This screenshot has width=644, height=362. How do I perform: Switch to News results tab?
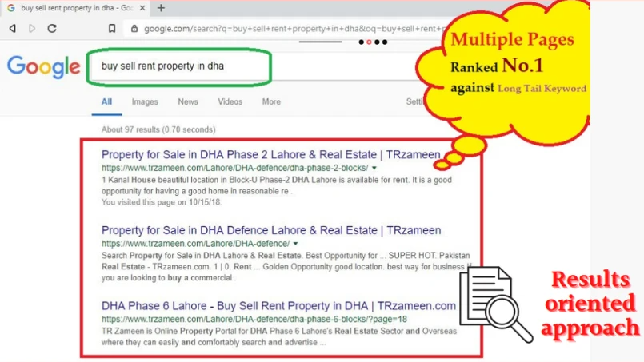point(188,101)
